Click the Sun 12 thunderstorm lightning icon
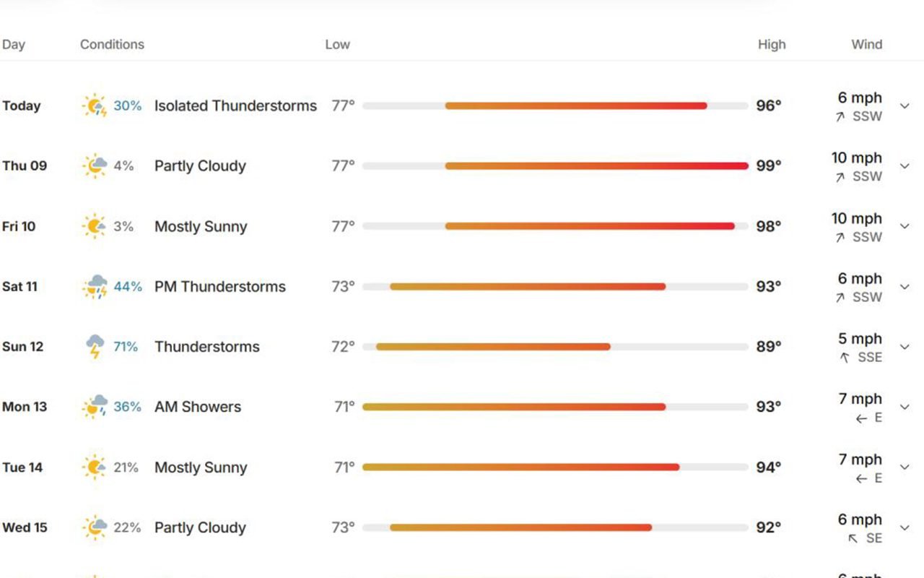The height and width of the screenshot is (578, 924). [95, 347]
